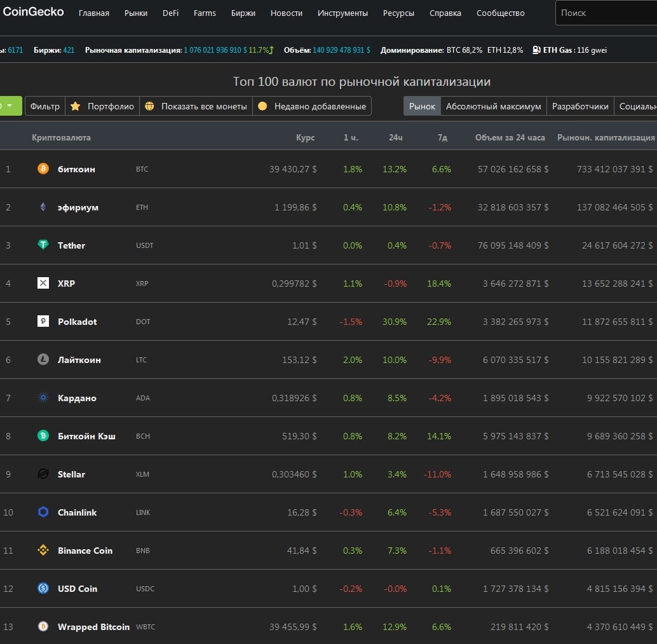Switch to the Разработчики tab
The image size is (657, 644).
point(580,106)
